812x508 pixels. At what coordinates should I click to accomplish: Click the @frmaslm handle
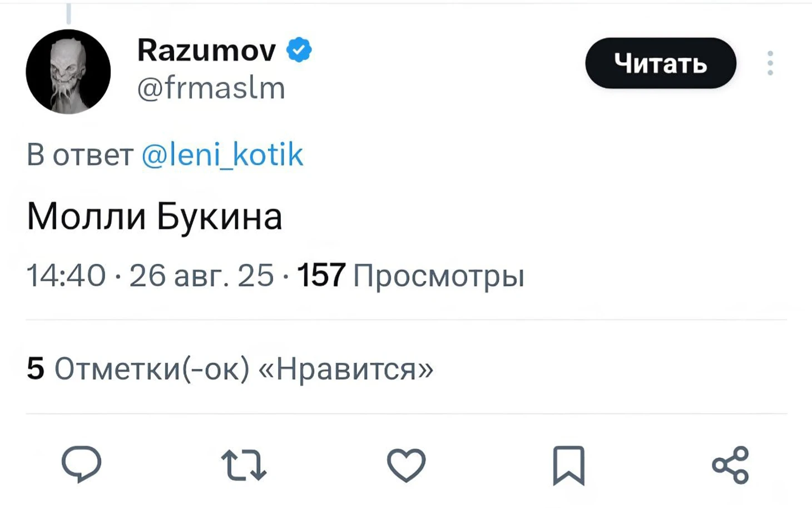tap(211, 88)
